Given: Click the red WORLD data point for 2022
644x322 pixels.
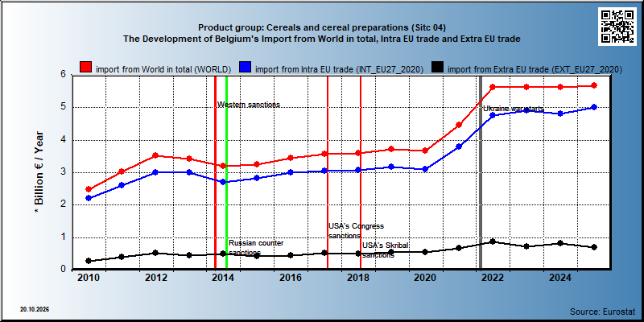Looking at the screenshot, I should click(493, 87).
